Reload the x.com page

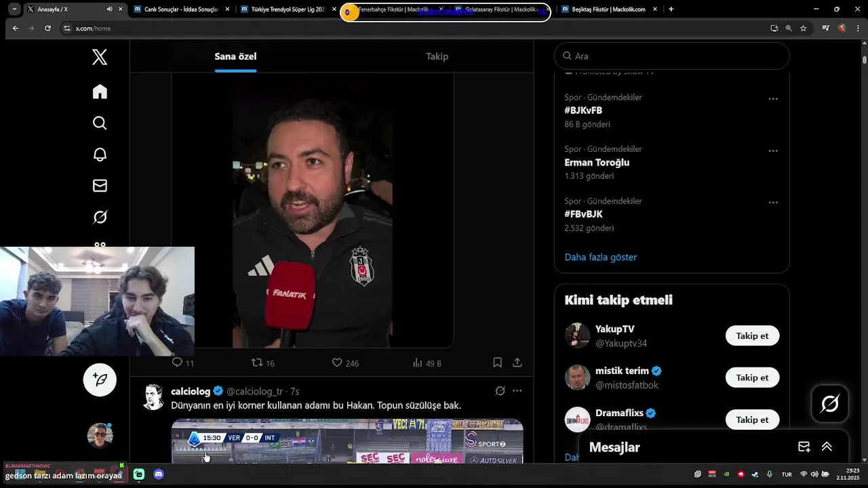point(47,28)
